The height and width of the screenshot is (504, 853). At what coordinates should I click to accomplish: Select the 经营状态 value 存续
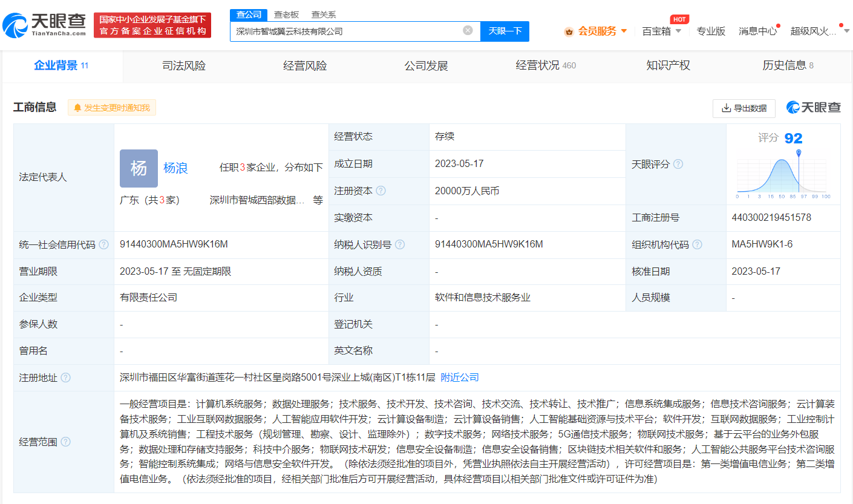(445, 137)
